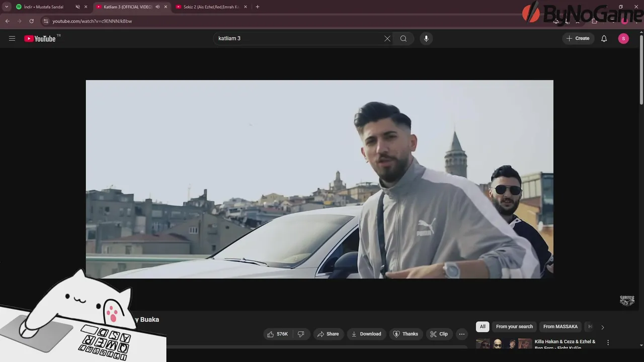Select the All filter chip

tap(482, 327)
